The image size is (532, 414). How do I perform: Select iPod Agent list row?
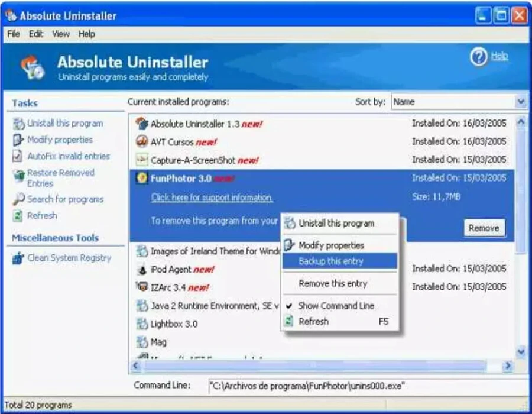(x=322, y=270)
